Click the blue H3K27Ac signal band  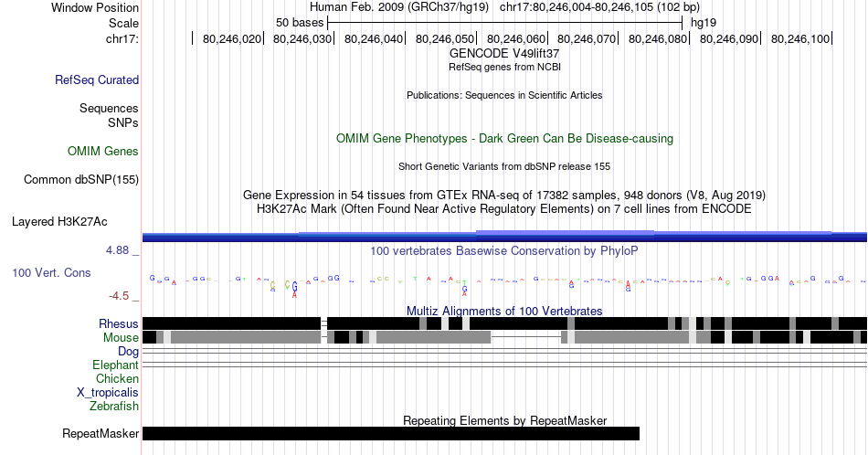coord(504,237)
